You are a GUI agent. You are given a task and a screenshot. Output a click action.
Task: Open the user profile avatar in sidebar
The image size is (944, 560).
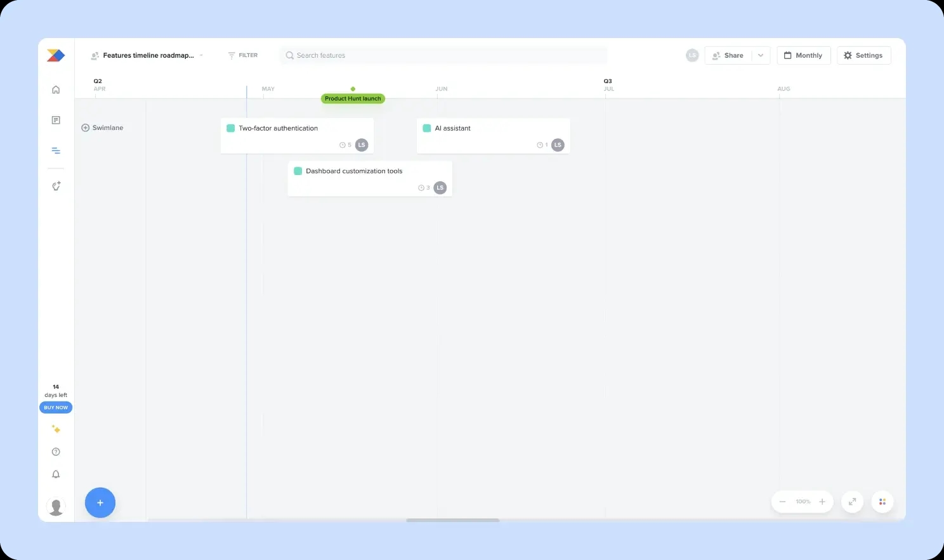click(x=56, y=507)
